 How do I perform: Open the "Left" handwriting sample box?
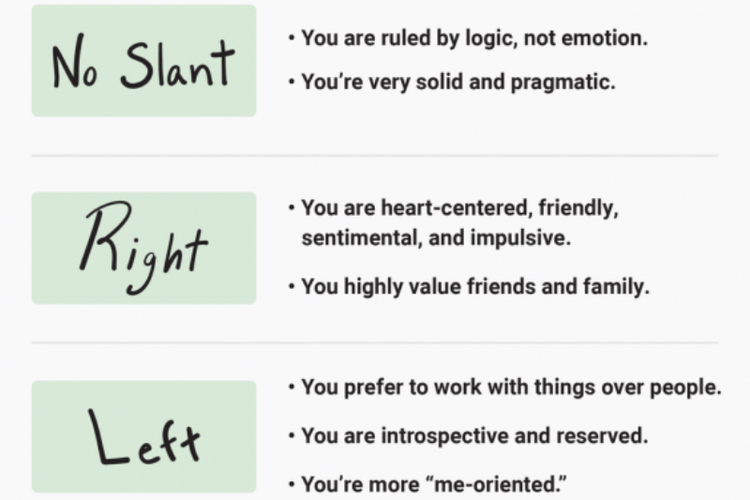[x=143, y=436]
